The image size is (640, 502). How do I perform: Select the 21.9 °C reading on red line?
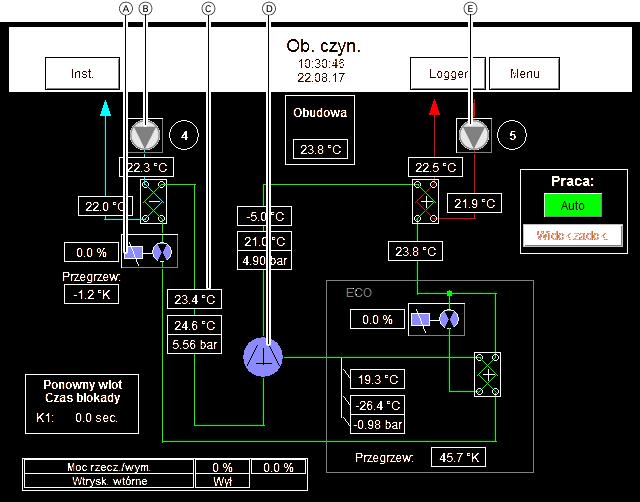[x=475, y=203]
